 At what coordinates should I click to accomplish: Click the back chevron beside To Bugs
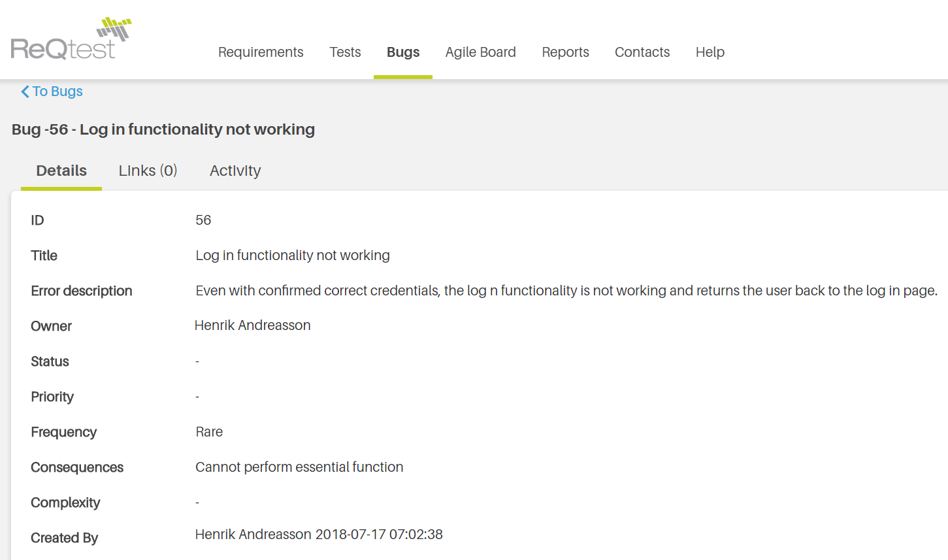coord(25,91)
